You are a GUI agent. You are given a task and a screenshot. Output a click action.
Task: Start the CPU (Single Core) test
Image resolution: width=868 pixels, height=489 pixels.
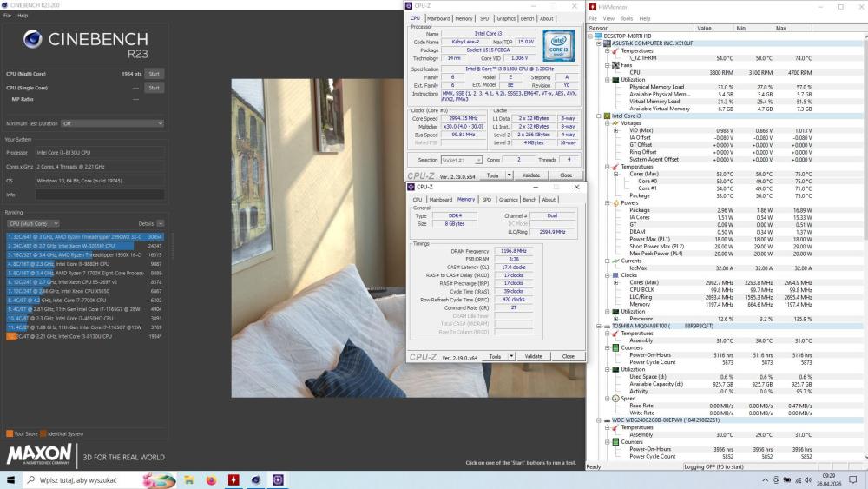pyautogui.click(x=155, y=88)
